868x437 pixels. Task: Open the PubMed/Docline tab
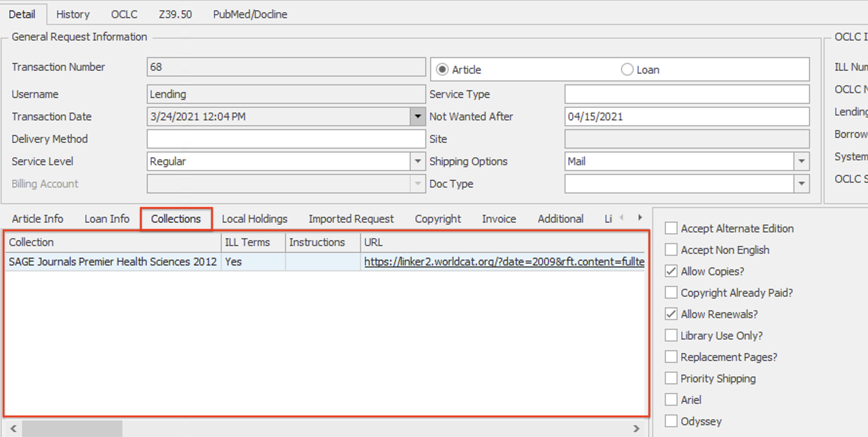(x=250, y=14)
